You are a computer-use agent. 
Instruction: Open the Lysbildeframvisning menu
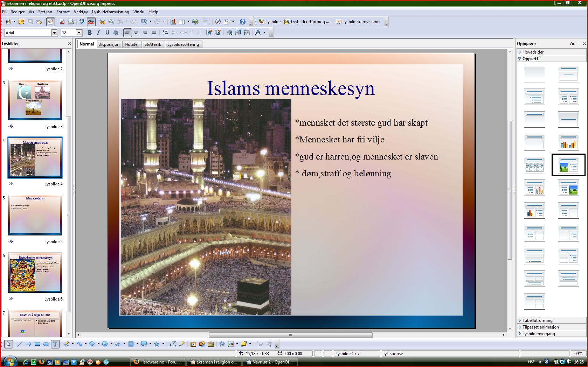pyautogui.click(x=110, y=12)
